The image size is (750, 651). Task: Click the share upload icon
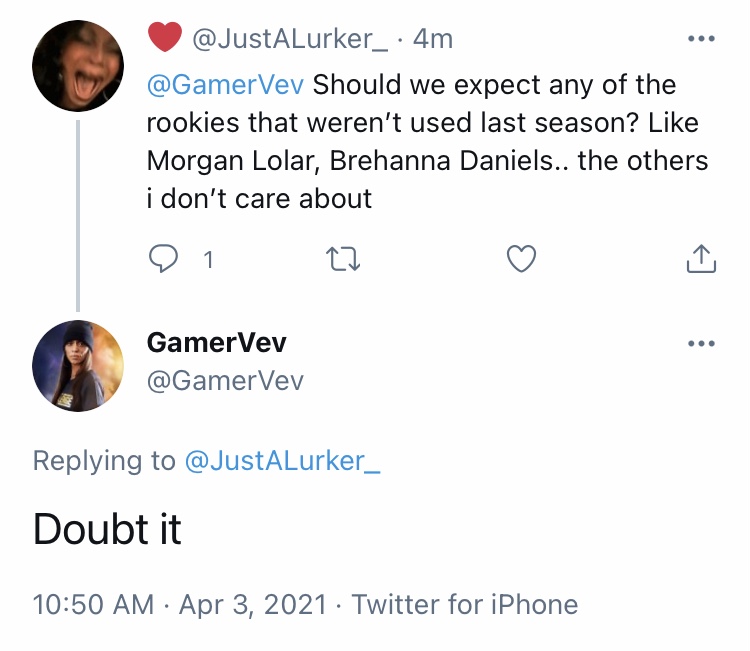(x=701, y=259)
